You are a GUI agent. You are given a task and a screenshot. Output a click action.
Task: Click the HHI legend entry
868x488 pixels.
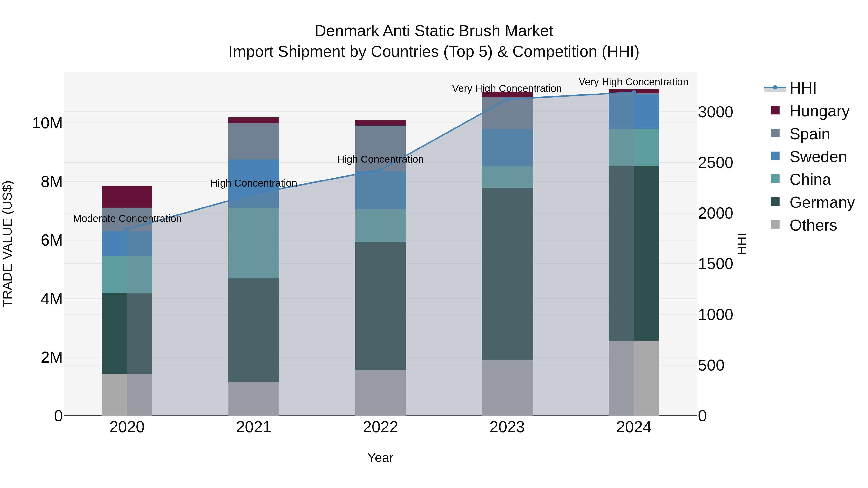[x=791, y=88]
